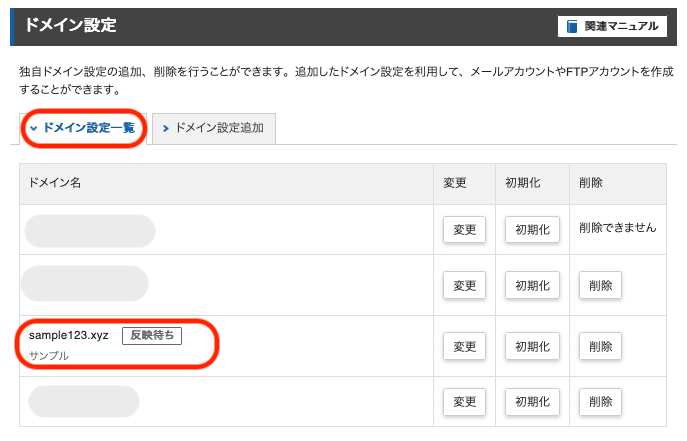
Task: Click 初期化 for sample123.xyz
Action: 532,346
